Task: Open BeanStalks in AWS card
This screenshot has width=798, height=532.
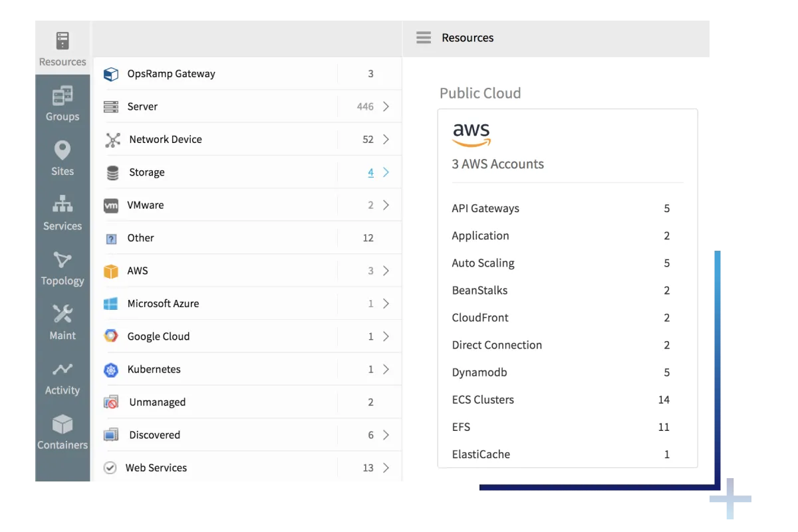Action: point(479,291)
